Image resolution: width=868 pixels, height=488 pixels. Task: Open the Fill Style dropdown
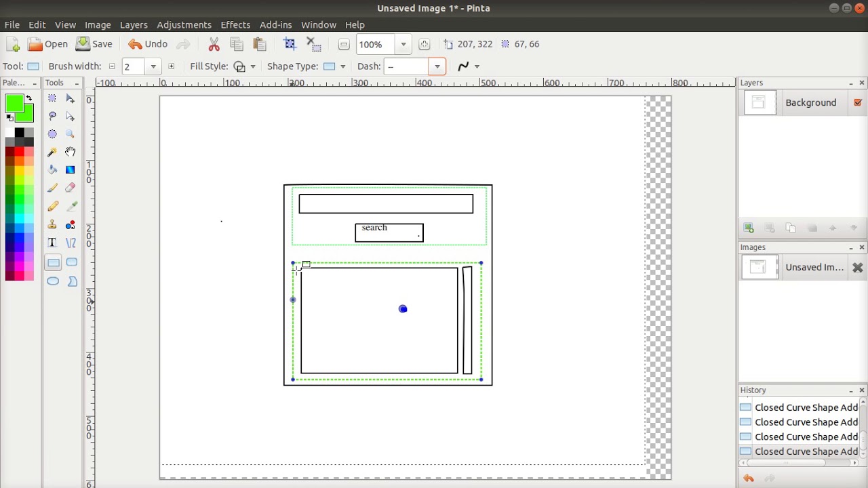click(245, 66)
